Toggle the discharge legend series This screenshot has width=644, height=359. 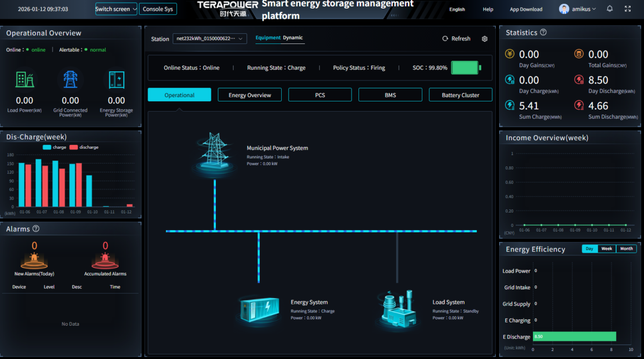pos(84,147)
